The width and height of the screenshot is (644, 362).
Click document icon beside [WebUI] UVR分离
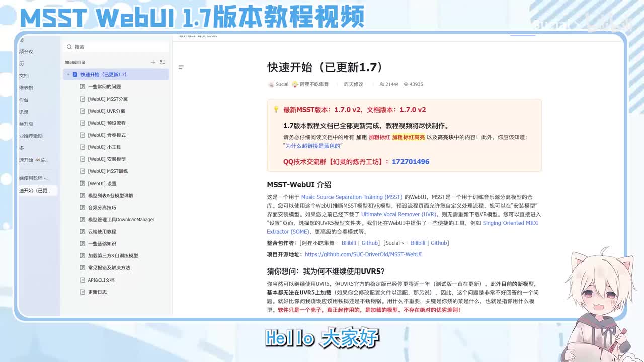pos(83,111)
